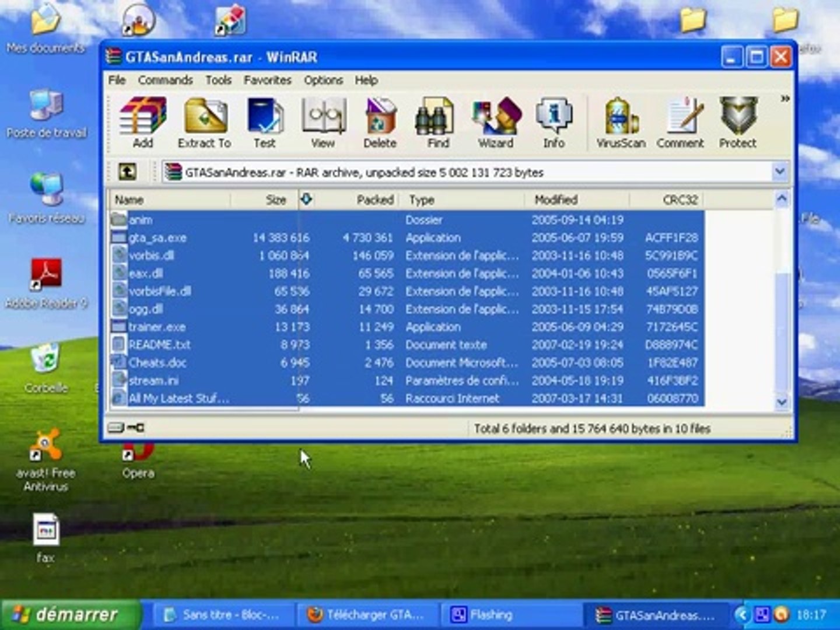
Task: Launch the Wizard tool
Action: click(x=496, y=122)
